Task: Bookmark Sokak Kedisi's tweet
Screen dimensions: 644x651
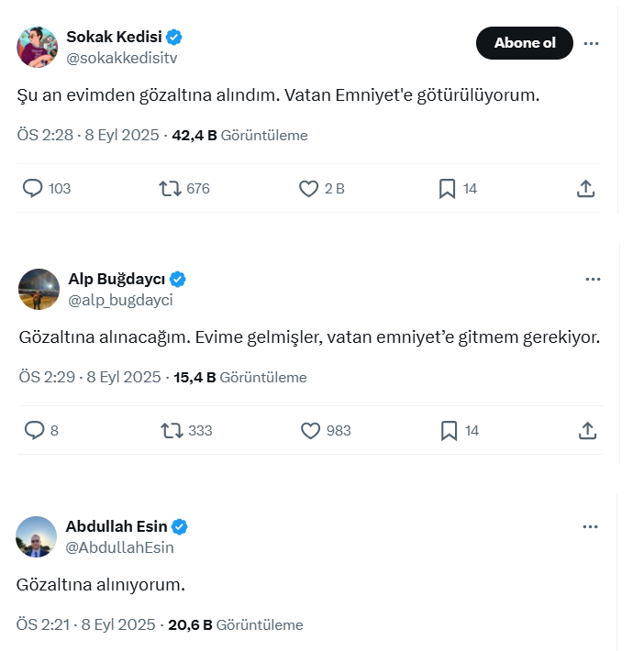Action: pyautogui.click(x=447, y=189)
